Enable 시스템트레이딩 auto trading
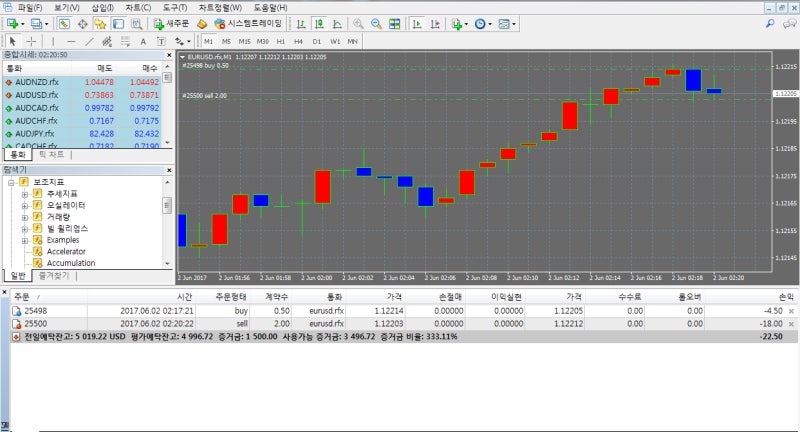 (x=248, y=23)
